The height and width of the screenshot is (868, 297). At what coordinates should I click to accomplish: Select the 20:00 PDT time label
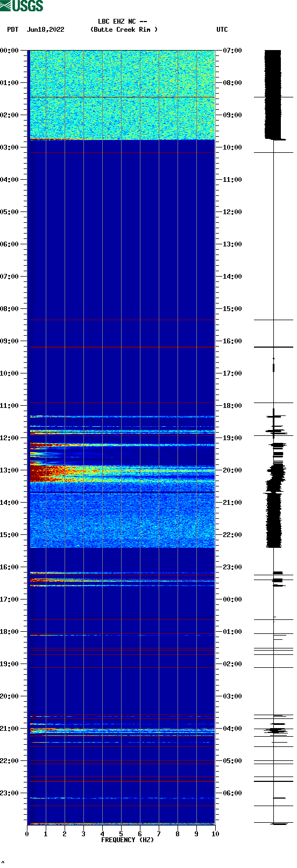point(9,696)
